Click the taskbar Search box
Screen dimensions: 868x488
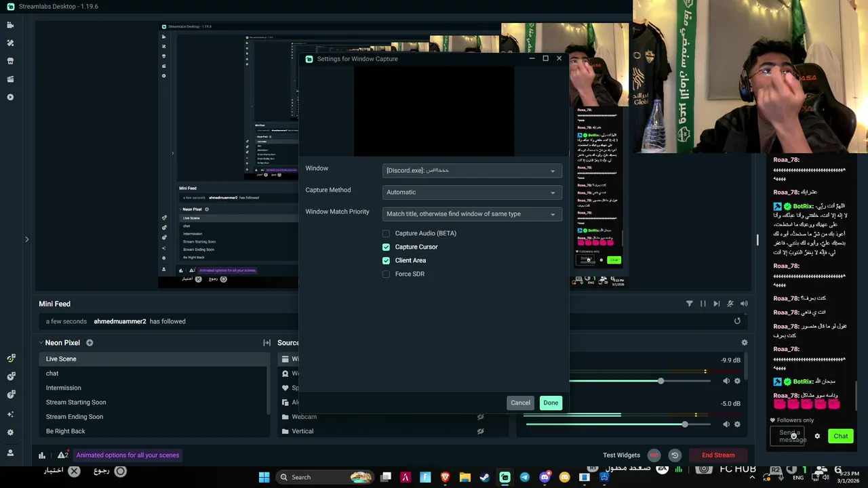click(x=325, y=477)
